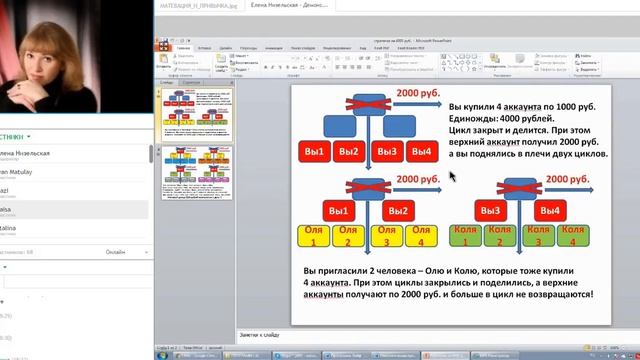The height and width of the screenshot is (360, 640).
Task: Select the second slide thumbnail
Action: [196, 173]
